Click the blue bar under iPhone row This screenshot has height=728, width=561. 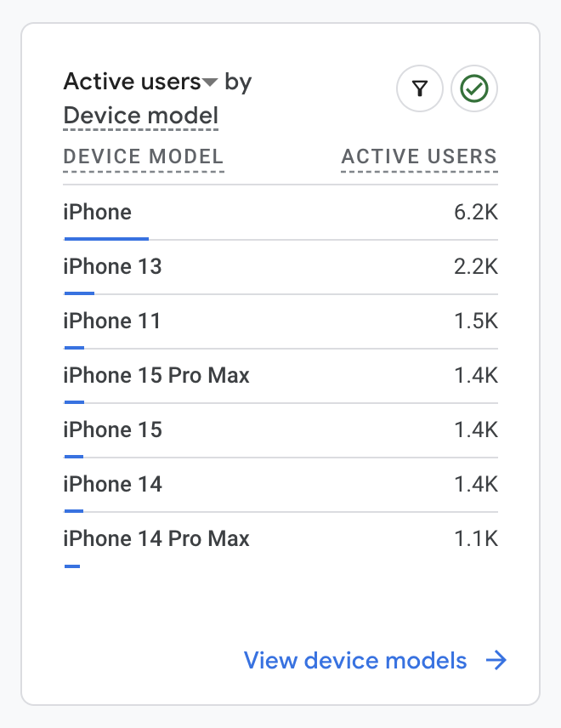(105, 237)
